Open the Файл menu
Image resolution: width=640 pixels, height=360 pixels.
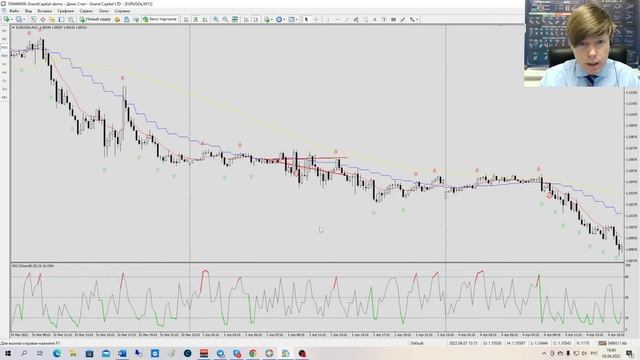tap(13, 11)
